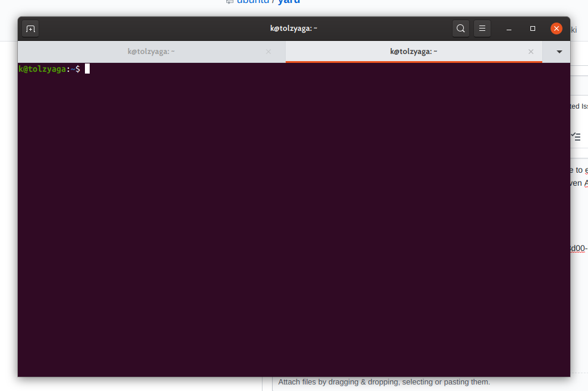The width and height of the screenshot is (588, 391).
Task: Close the first inactive terminal tab
Action: (x=268, y=52)
